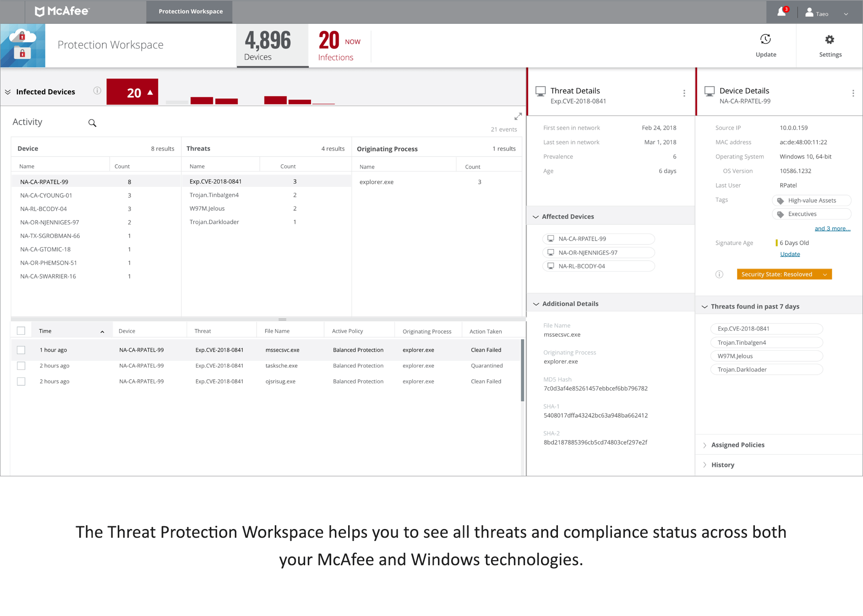Click the Protection Workspace cloud lock icon
This screenshot has height=616, width=863.
23,45
